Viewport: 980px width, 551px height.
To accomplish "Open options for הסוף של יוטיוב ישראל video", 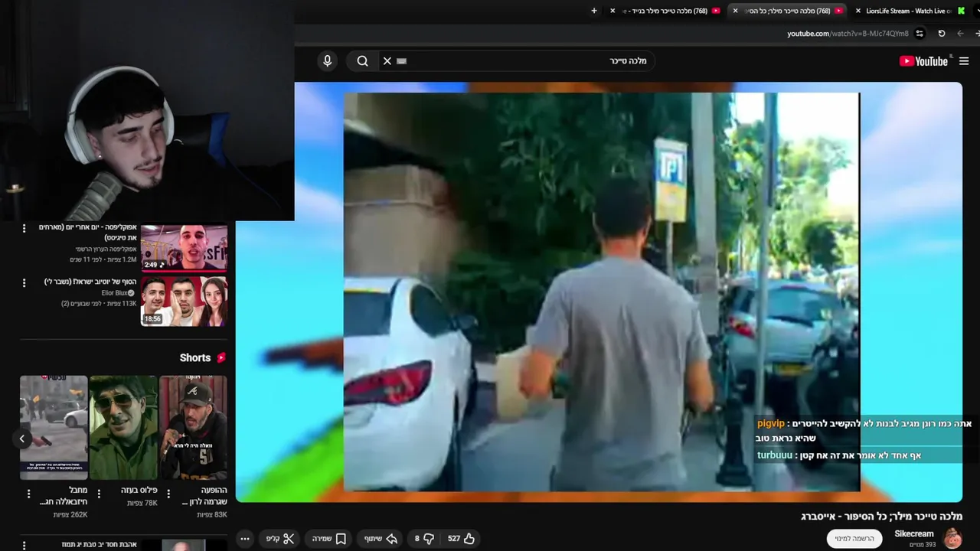I will [24, 282].
